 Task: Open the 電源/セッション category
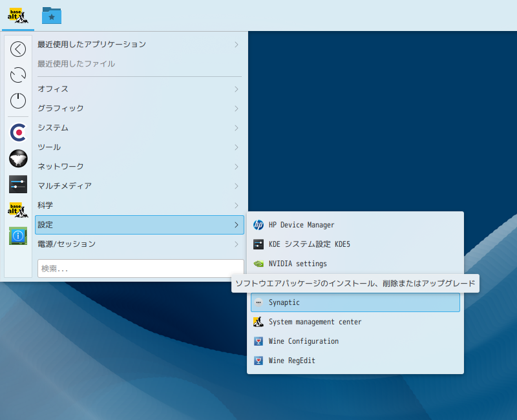pos(140,244)
